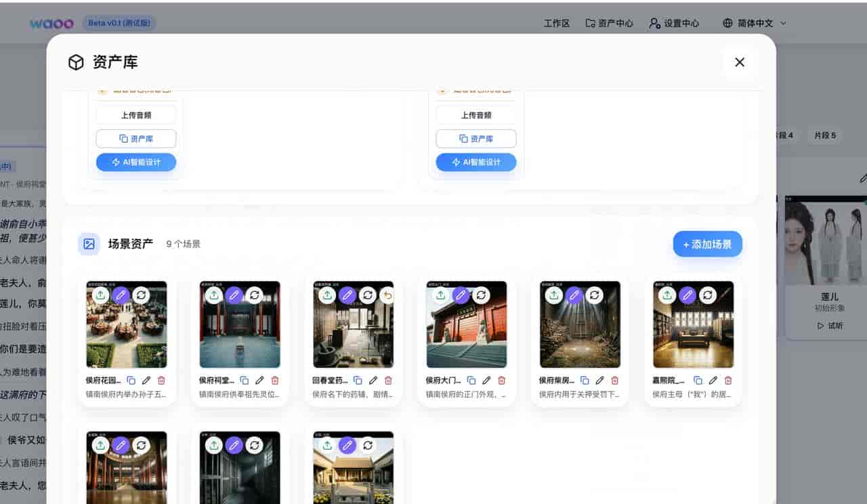Click the right 上传音频 button
Viewport: 867px width, 504px height.
point(476,115)
